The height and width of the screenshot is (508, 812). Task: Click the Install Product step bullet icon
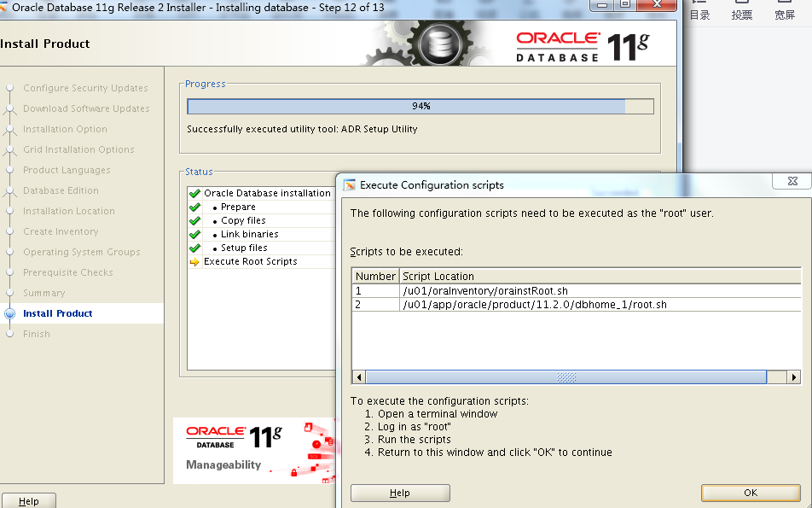pos(10,313)
